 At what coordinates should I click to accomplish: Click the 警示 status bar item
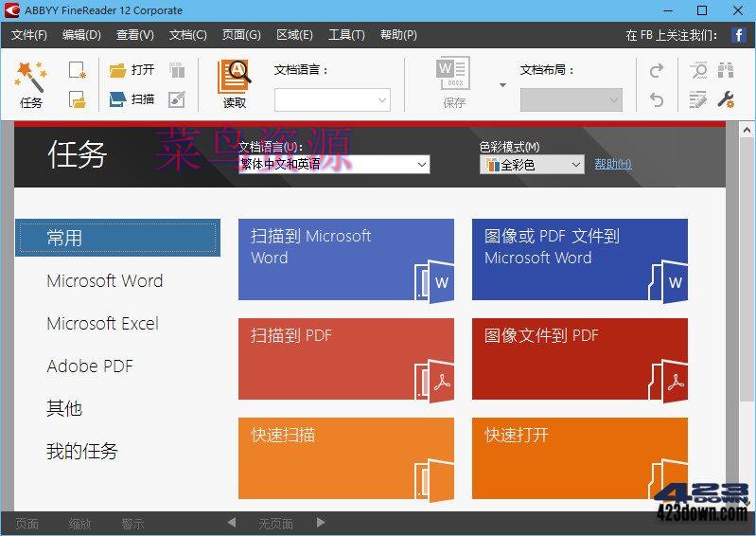coord(132,524)
